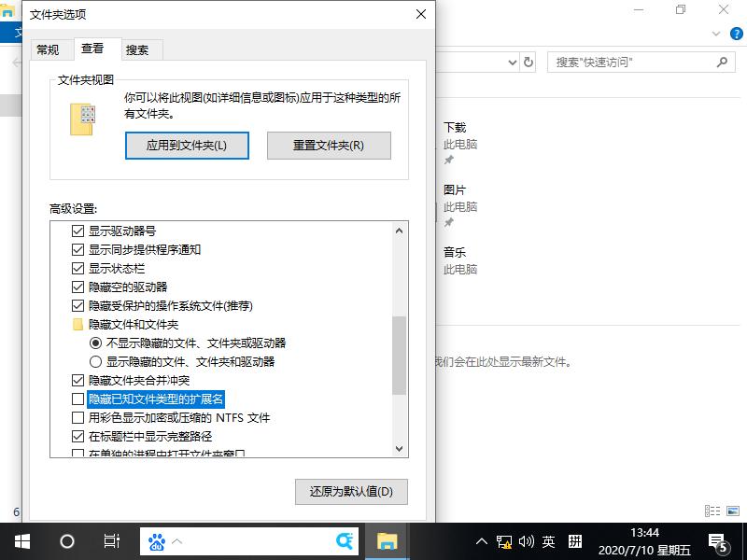Click the 应用到文件夹(L) button
Viewport: 747px width, 560px height.
[x=187, y=146]
